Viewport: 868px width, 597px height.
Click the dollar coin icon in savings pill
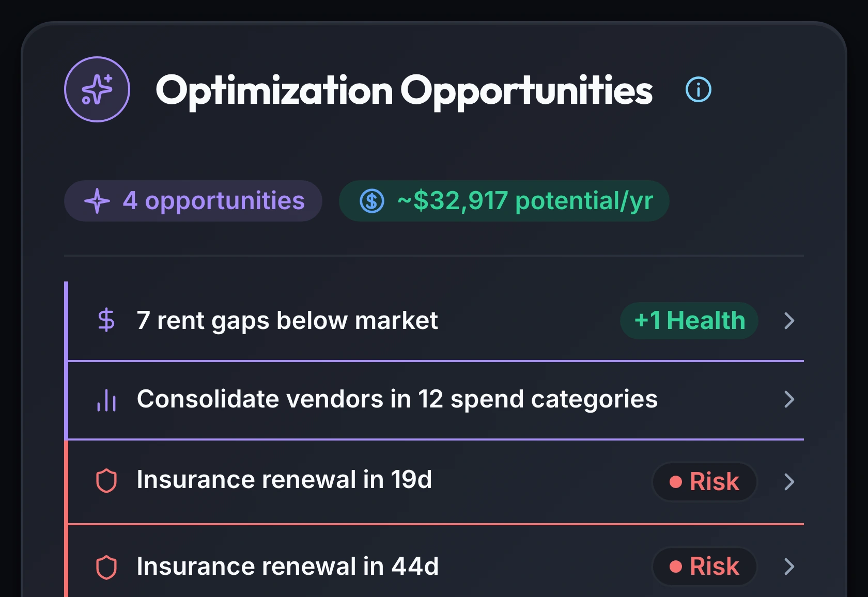click(x=372, y=201)
